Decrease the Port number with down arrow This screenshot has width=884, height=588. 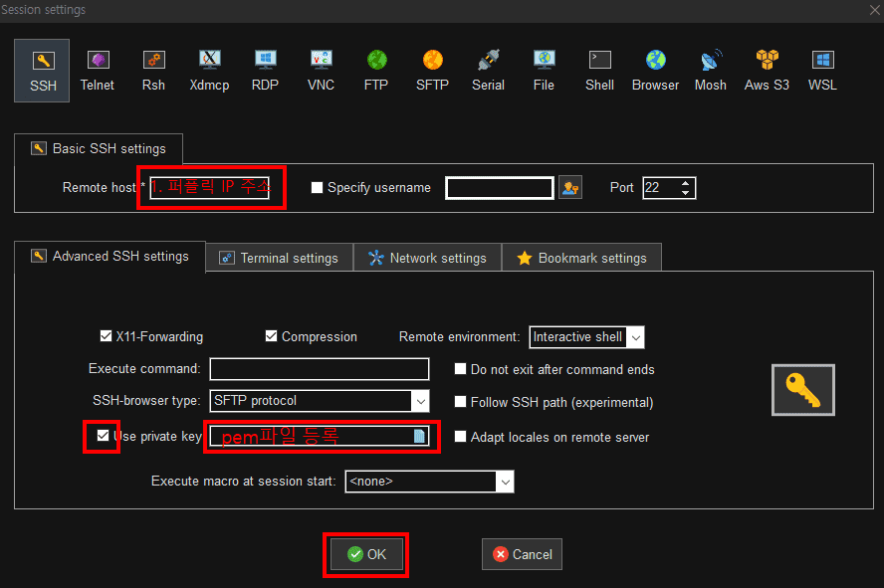point(685,193)
